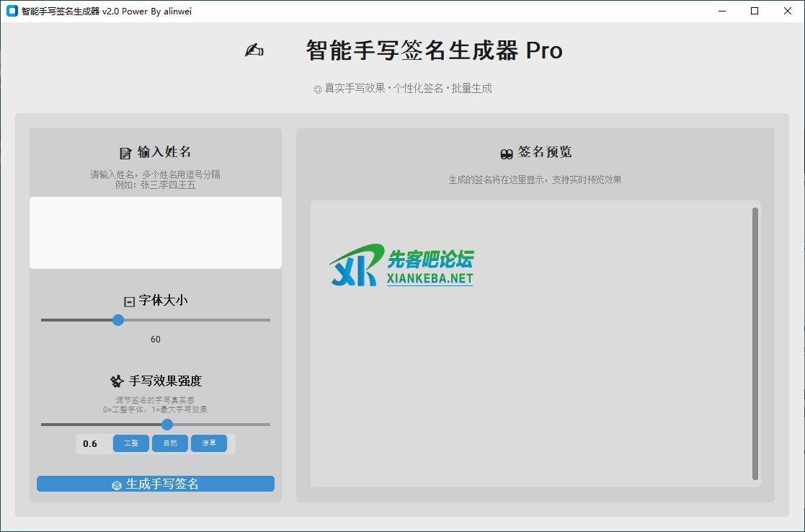The width and height of the screenshot is (805, 532).
Task: Select the 潦草 handwriting preset
Action: click(209, 443)
